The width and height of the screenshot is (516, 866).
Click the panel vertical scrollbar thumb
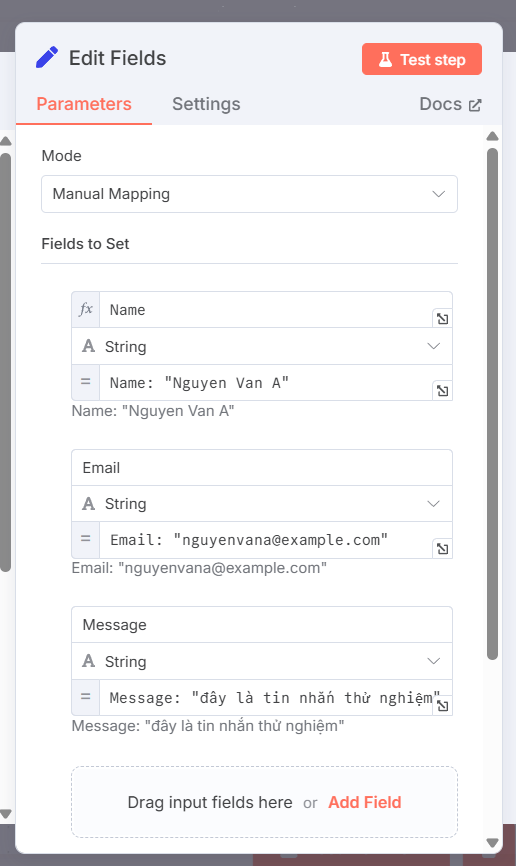(x=492, y=404)
